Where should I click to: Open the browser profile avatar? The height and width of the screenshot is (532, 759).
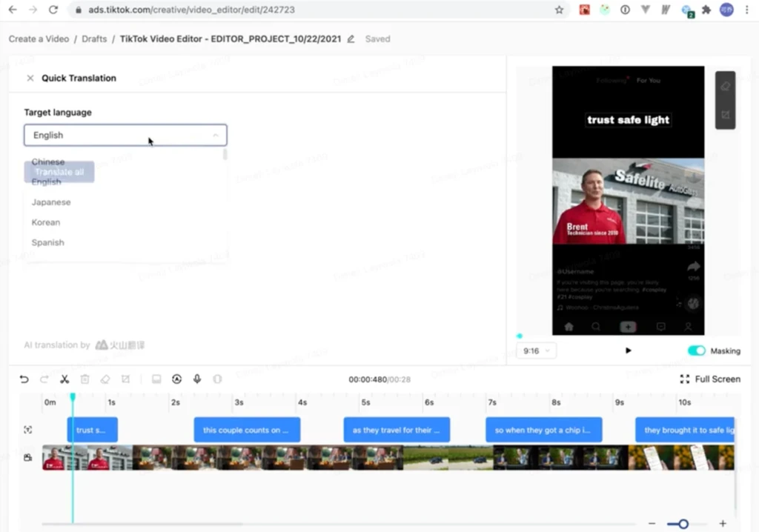726,10
